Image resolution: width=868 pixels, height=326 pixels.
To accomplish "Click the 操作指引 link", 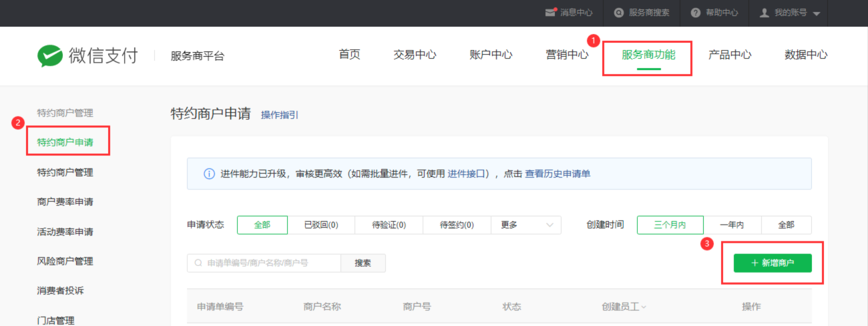I will click(x=280, y=115).
